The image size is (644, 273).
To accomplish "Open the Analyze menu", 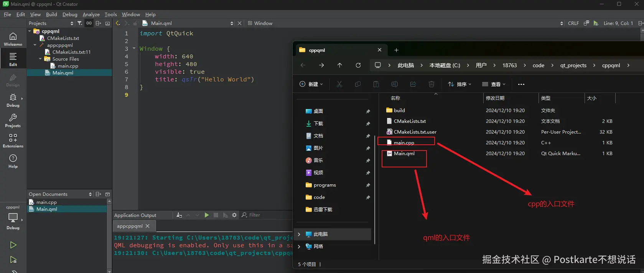I will [91, 14].
